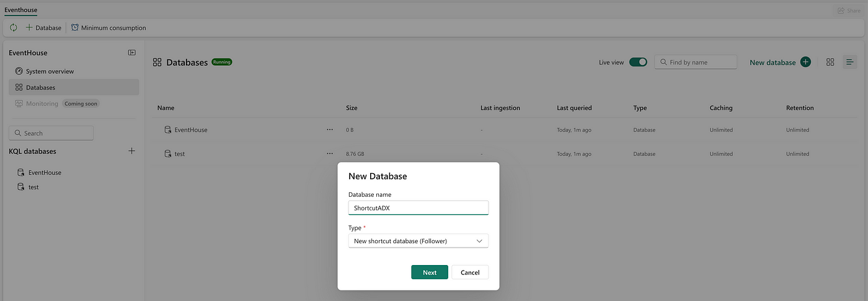The width and height of the screenshot is (868, 301).
Task: Open System overview
Action: pyautogui.click(x=74, y=71)
